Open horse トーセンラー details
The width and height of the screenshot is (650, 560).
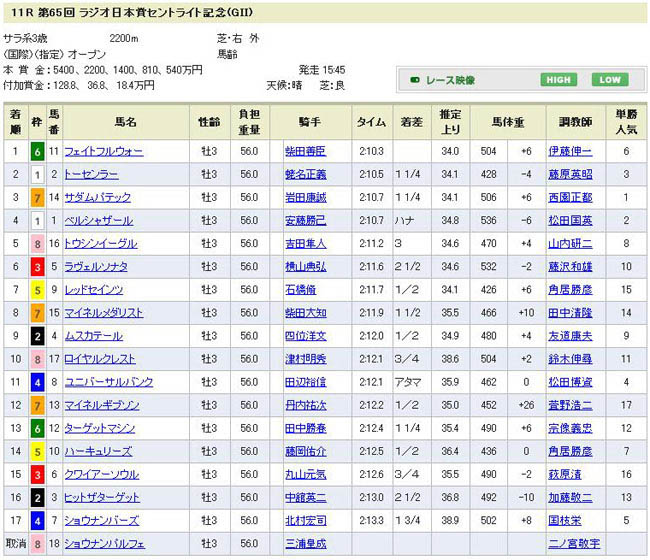point(91,175)
